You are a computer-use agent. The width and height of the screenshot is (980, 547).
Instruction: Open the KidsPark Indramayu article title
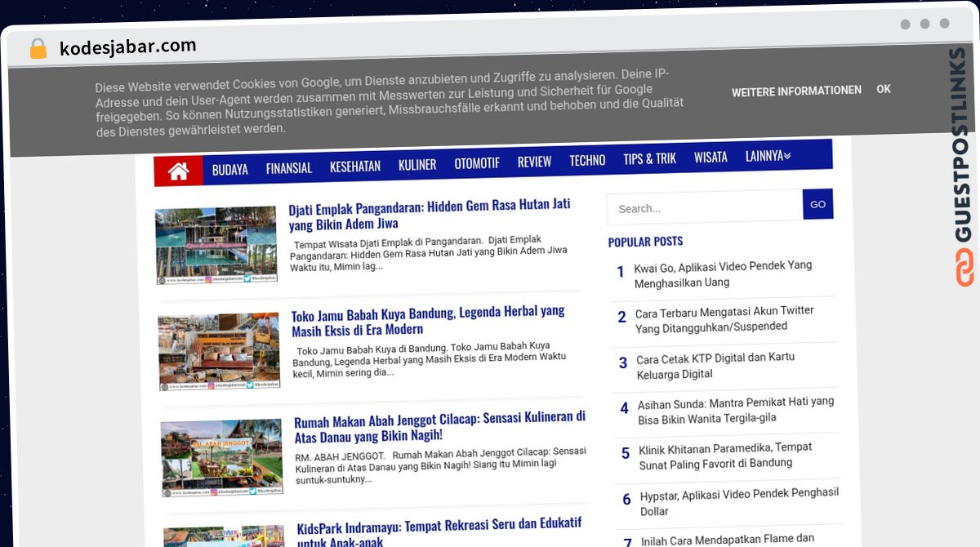click(x=439, y=531)
